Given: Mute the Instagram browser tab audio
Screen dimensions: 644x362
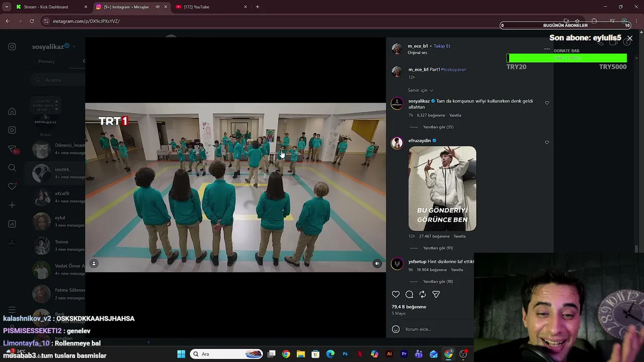Looking at the screenshot, I should 157,7.
